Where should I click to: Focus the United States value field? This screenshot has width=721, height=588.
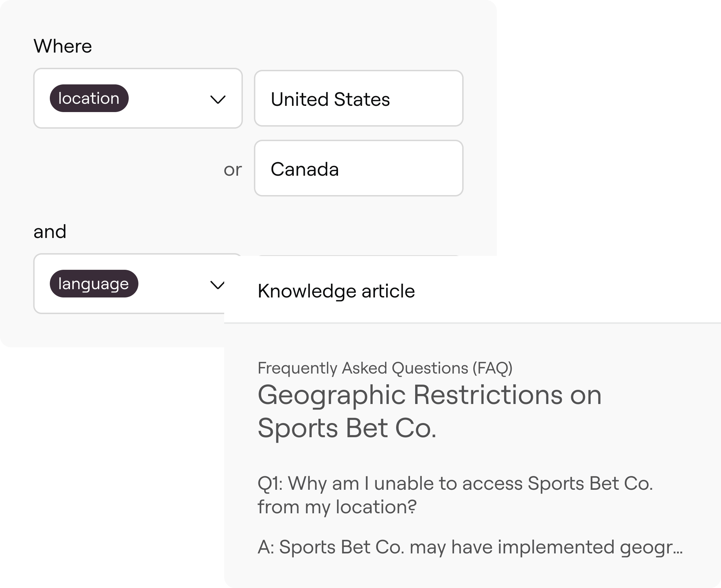click(x=358, y=99)
